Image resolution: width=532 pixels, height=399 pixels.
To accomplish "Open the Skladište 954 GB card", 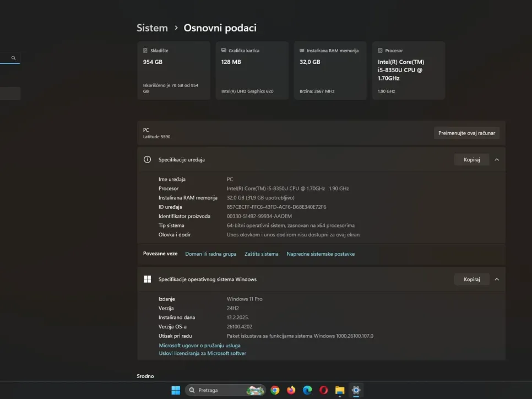I will tap(173, 71).
